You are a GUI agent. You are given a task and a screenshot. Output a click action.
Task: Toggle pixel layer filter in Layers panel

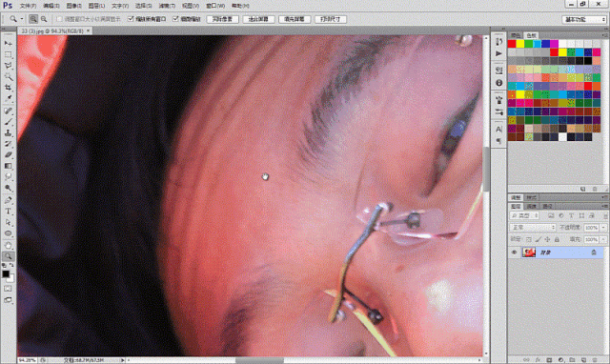pyautogui.click(x=551, y=215)
